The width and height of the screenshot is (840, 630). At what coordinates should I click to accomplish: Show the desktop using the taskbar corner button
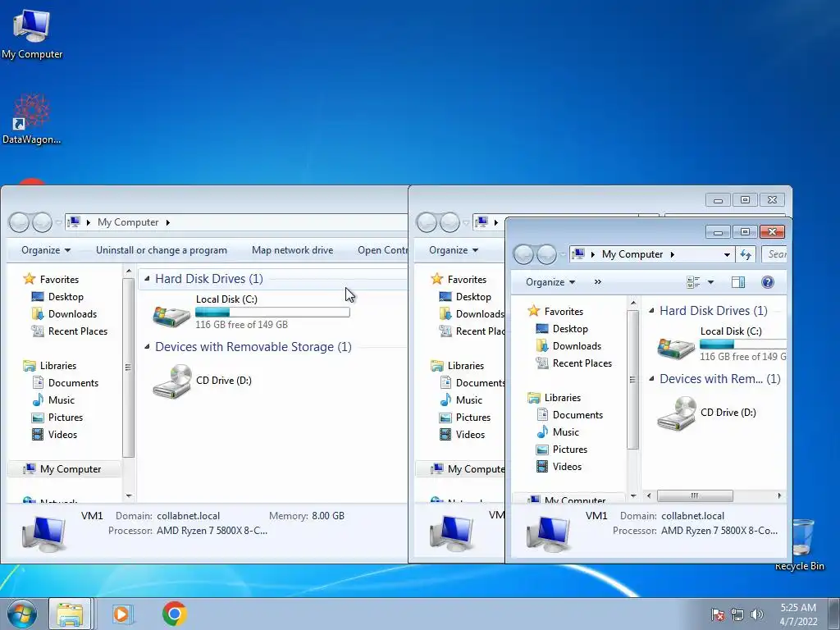click(834, 614)
